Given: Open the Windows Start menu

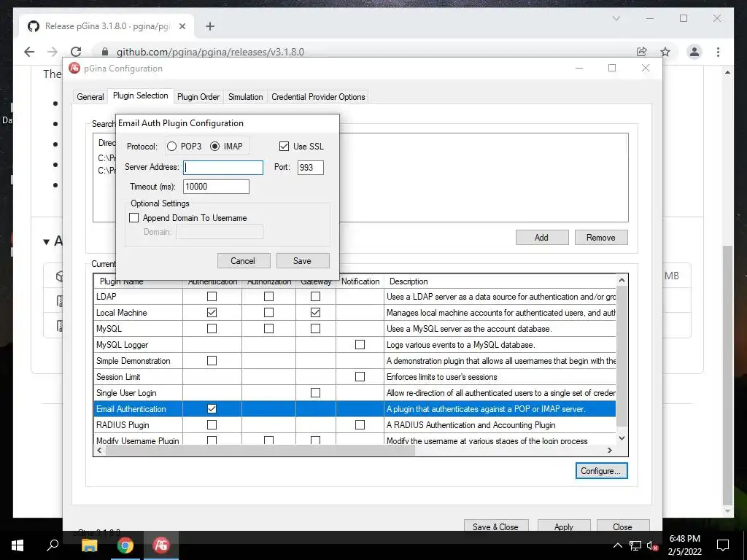Looking at the screenshot, I should coord(18,545).
